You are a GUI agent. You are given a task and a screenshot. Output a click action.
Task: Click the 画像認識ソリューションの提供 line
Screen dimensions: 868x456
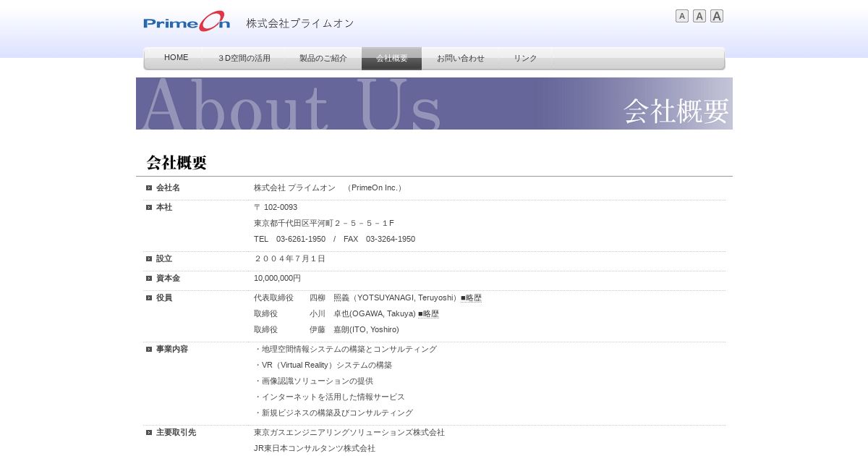314,381
